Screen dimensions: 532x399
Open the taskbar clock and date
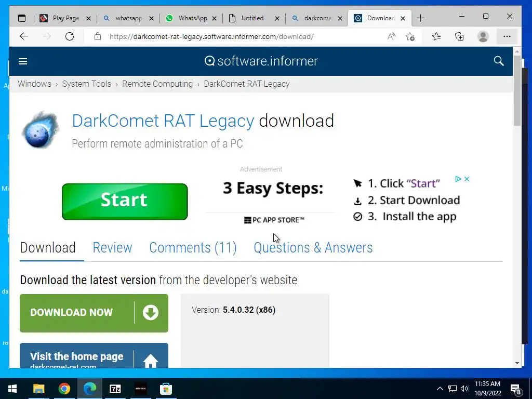(x=487, y=389)
